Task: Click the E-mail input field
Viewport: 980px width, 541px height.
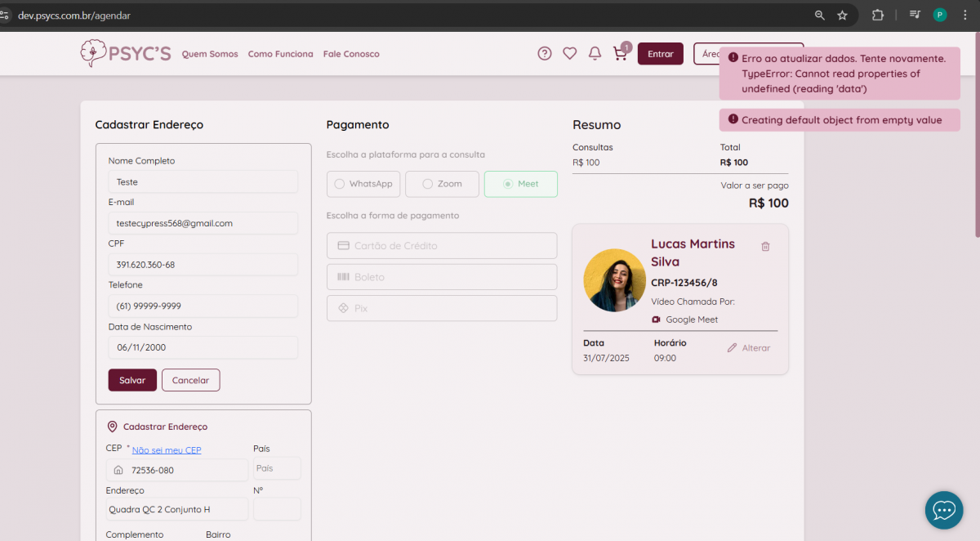Action: [203, 223]
